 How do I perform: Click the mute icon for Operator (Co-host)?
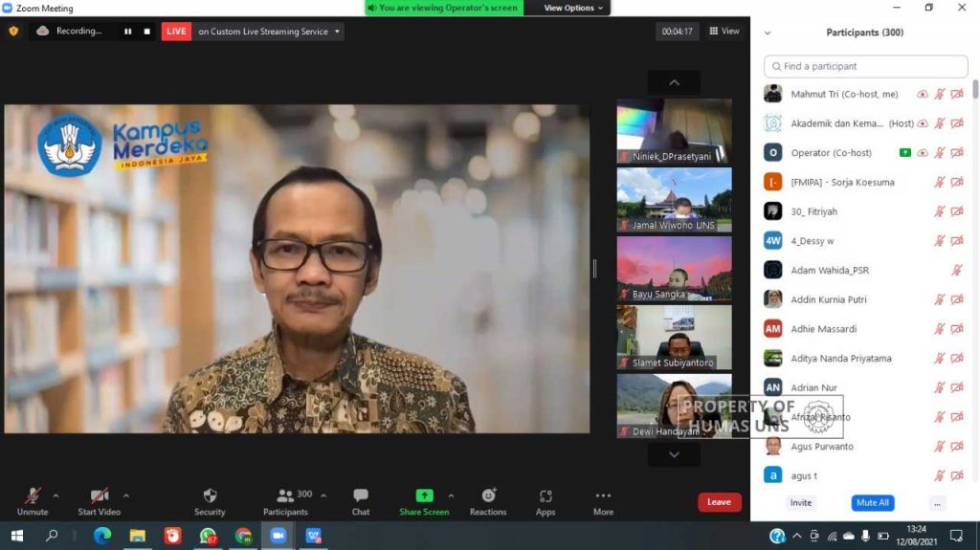click(x=940, y=153)
